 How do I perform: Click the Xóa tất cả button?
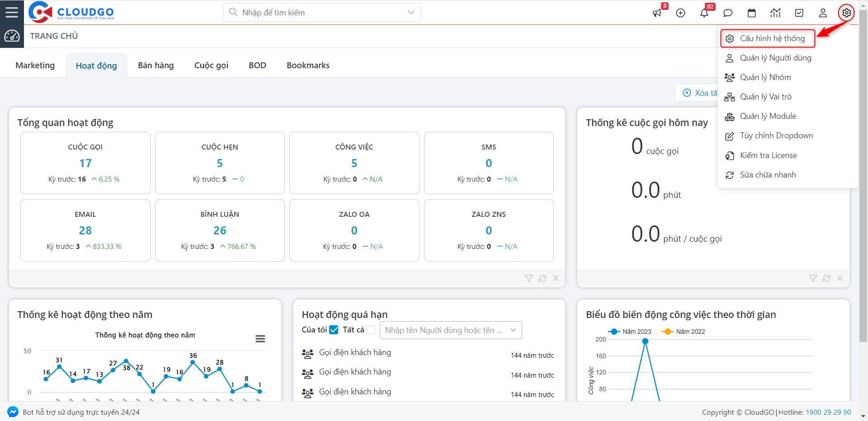click(x=698, y=93)
